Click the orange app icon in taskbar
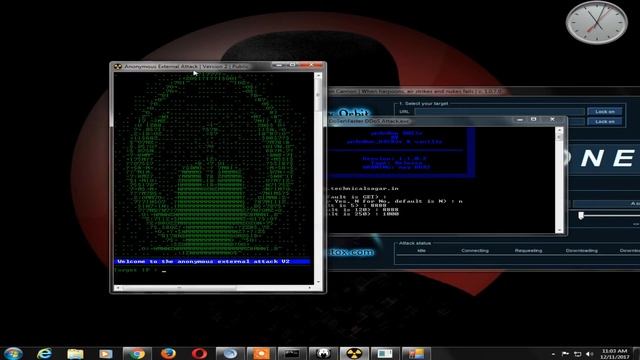The height and width of the screenshot is (360, 640). [x=261, y=353]
